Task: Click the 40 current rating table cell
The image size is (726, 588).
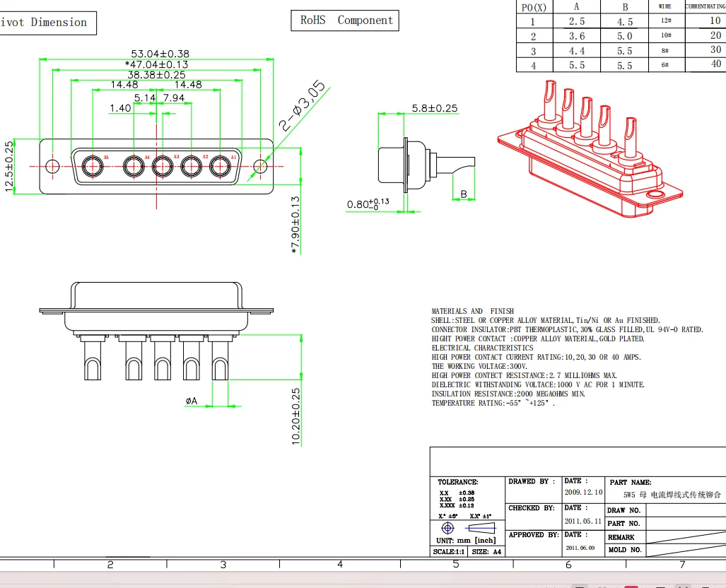Action: click(x=715, y=64)
